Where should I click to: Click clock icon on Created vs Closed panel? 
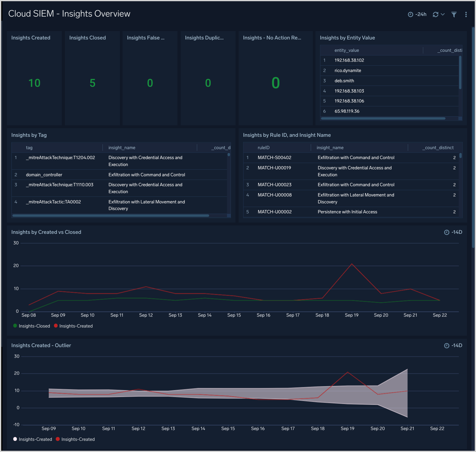(446, 232)
